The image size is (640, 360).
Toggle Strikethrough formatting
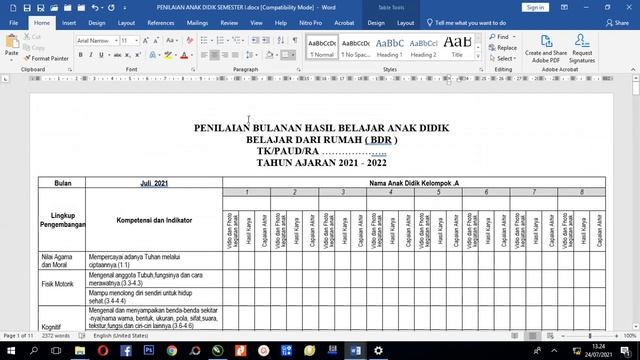[118, 55]
